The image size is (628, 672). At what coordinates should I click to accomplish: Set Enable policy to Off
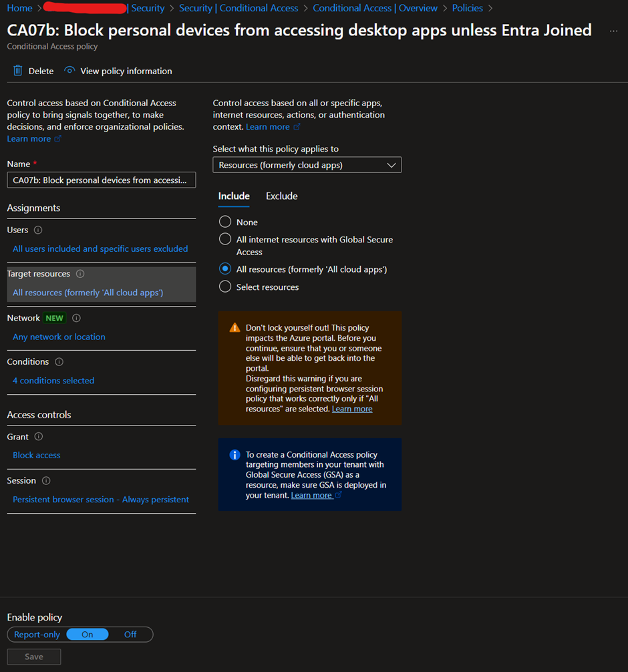click(x=130, y=635)
